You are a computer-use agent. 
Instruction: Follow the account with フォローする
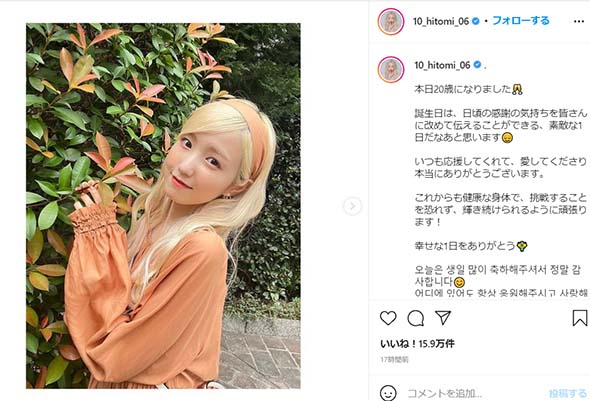pyautogui.click(x=521, y=21)
